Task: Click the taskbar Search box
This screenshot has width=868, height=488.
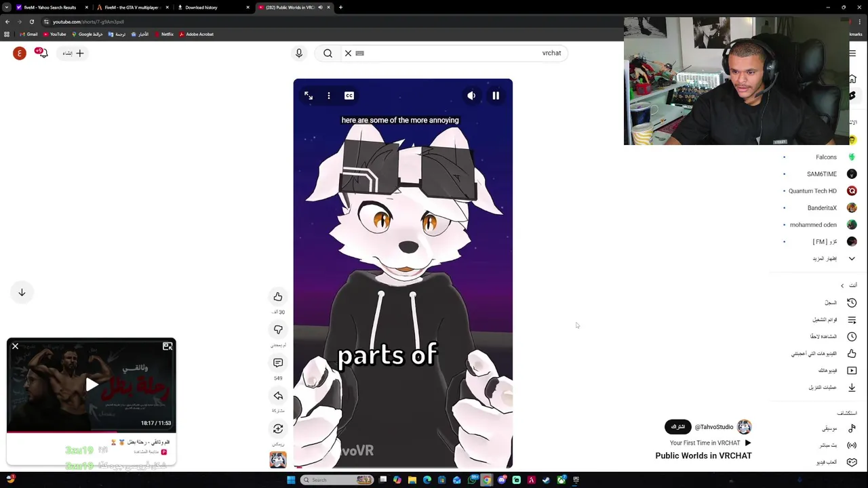Action: (337, 480)
